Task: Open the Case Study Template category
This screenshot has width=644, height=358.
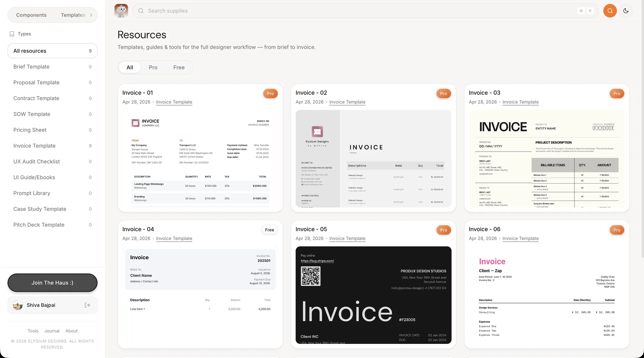Action: click(x=52, y=209)
